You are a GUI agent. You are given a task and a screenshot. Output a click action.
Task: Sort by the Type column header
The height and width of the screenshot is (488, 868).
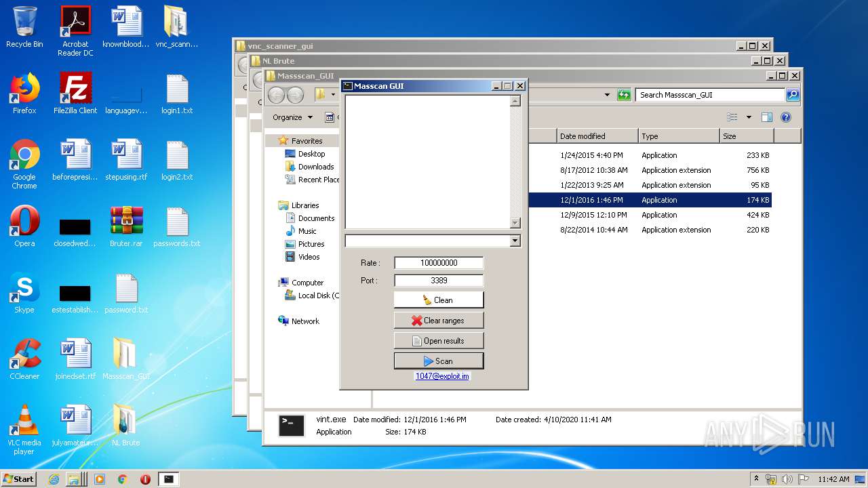(679, 136)
